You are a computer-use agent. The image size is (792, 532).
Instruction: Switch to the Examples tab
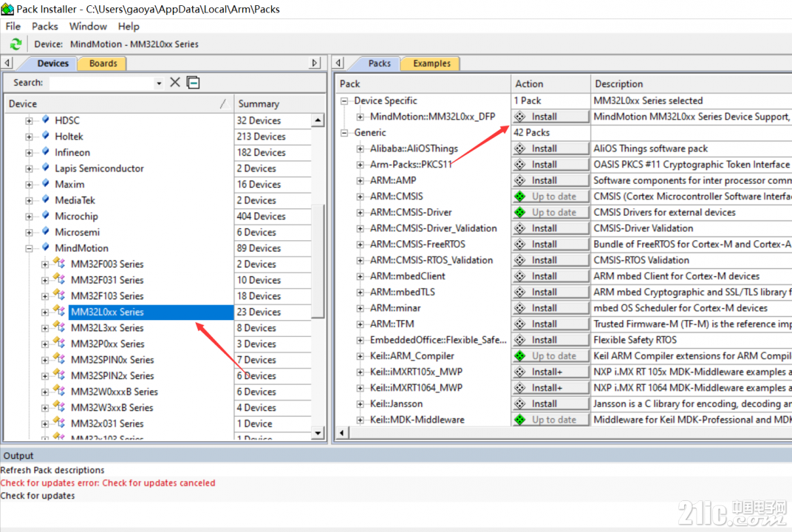(431, 63)
